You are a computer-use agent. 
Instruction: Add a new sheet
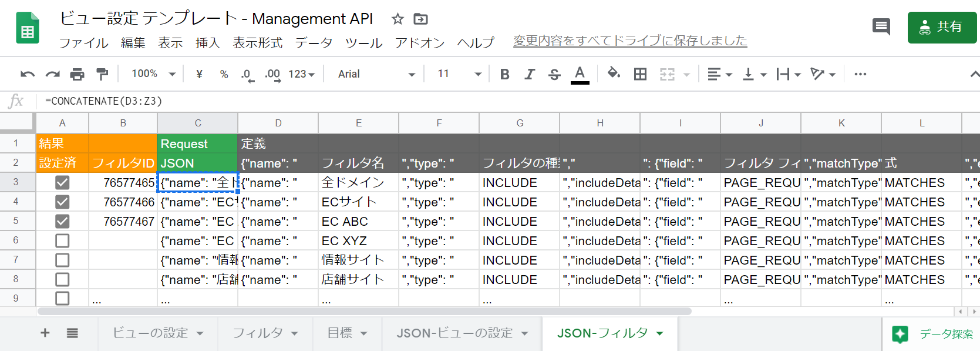(45, 333)
